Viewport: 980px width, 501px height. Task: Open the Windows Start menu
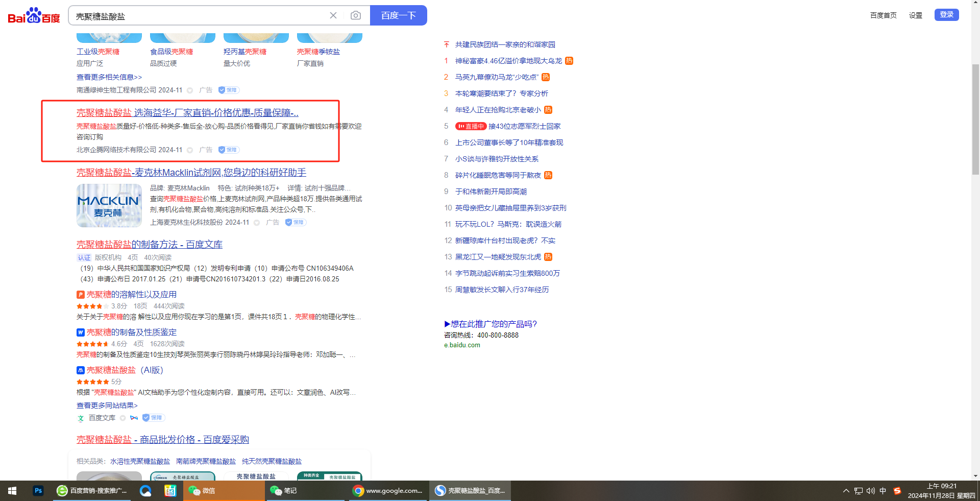[12, 491]
